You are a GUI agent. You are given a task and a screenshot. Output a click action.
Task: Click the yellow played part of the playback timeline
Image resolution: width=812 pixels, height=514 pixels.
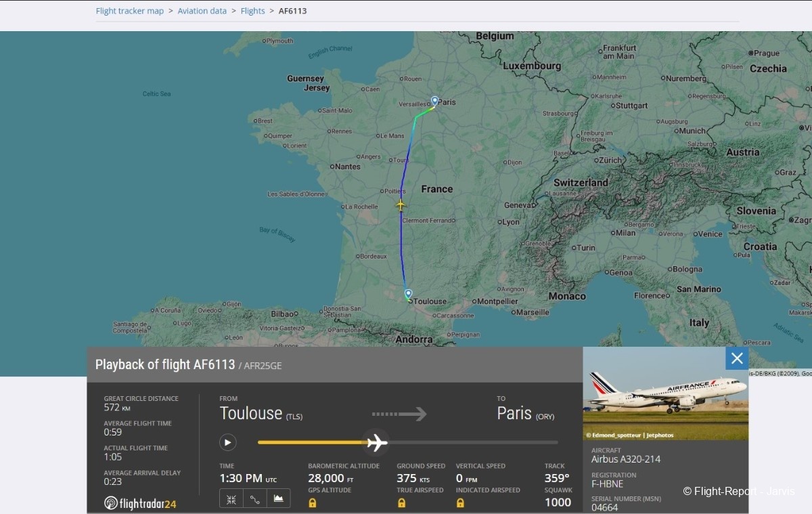coord(312,443)
